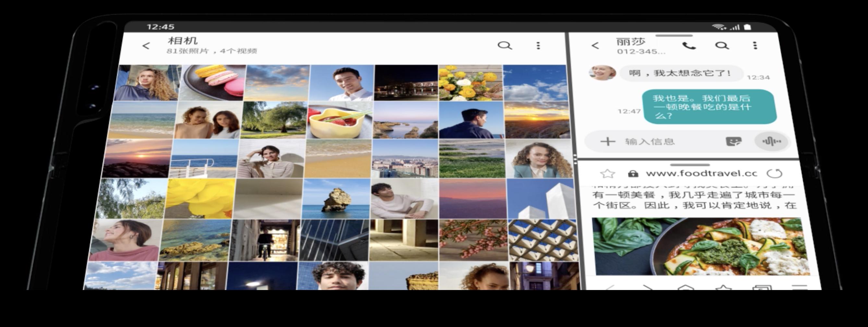Tap the 12:34 message timestamp
Viewport: 868px width, 327px height.
pyautogui.click(x=758, y=78)
